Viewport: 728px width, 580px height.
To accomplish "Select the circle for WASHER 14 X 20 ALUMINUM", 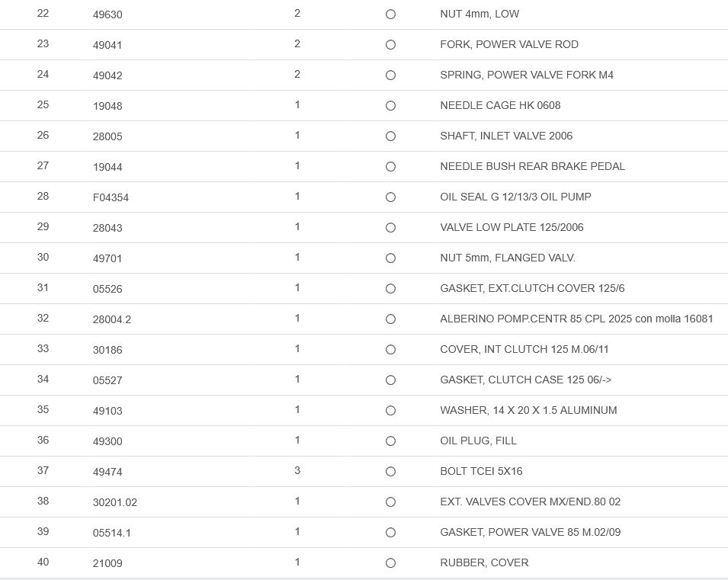I will pyautogui.click(x=390, y=411).
